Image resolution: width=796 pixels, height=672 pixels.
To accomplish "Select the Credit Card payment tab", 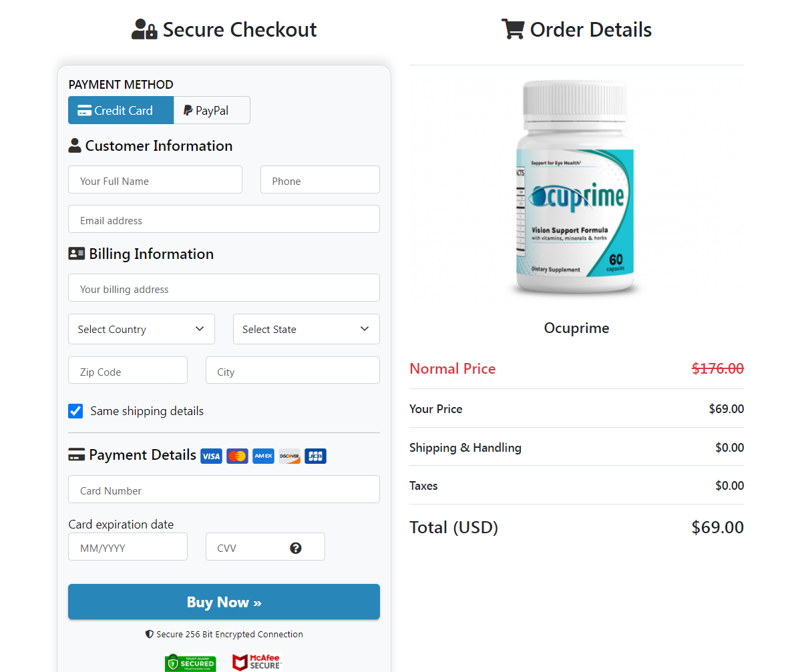I will (121, 111).
